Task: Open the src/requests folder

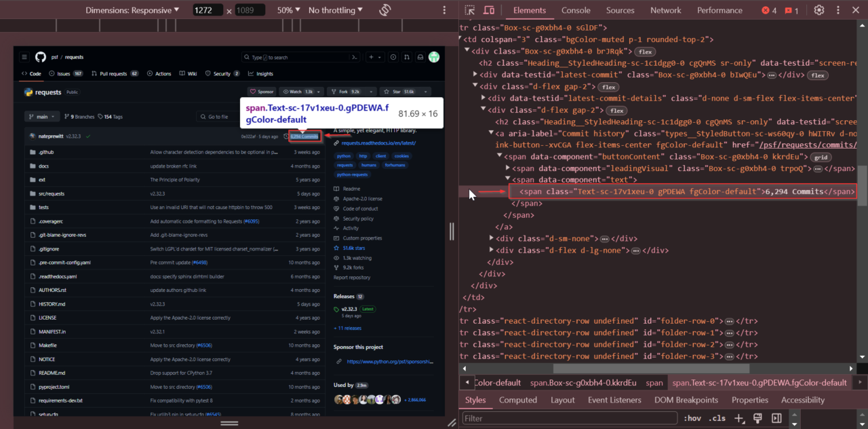Action: coord(51,193)
